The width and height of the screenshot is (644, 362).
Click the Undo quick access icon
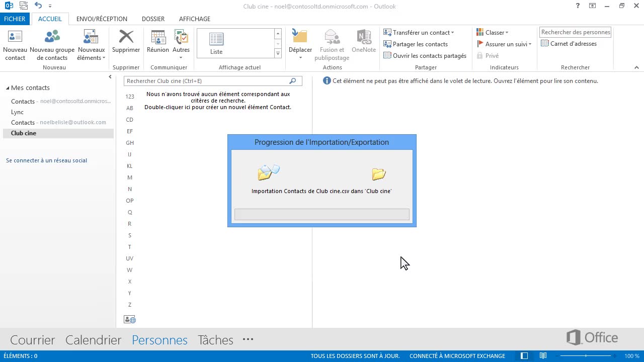[38, 6]
